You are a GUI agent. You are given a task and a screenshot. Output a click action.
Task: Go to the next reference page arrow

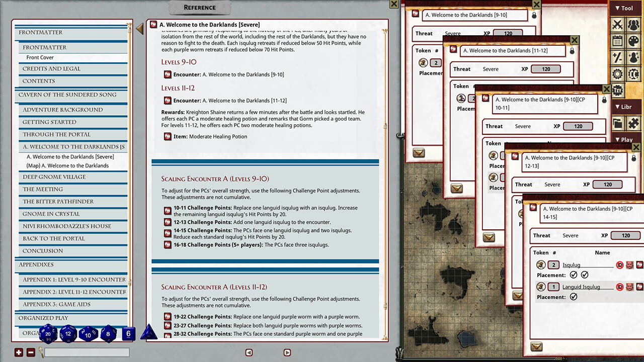tap(287, 352)
